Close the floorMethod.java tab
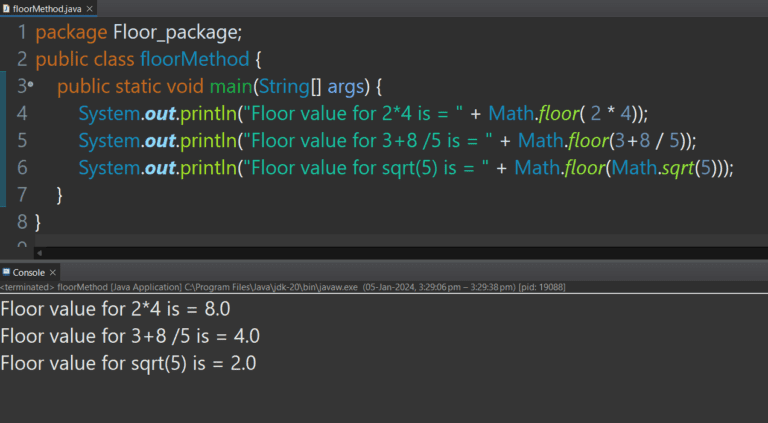768x423 pixels. click(90, 9)
